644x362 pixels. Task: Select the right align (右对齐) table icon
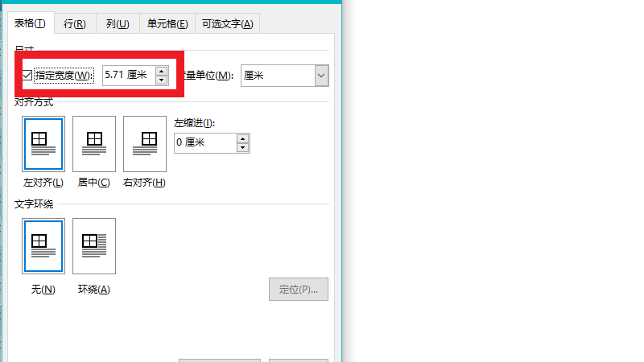[145, 144]
